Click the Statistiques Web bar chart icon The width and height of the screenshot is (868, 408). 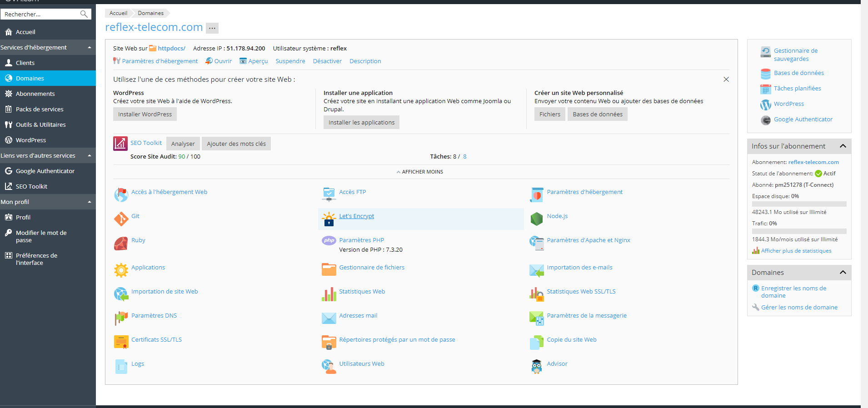pos(329,294)
